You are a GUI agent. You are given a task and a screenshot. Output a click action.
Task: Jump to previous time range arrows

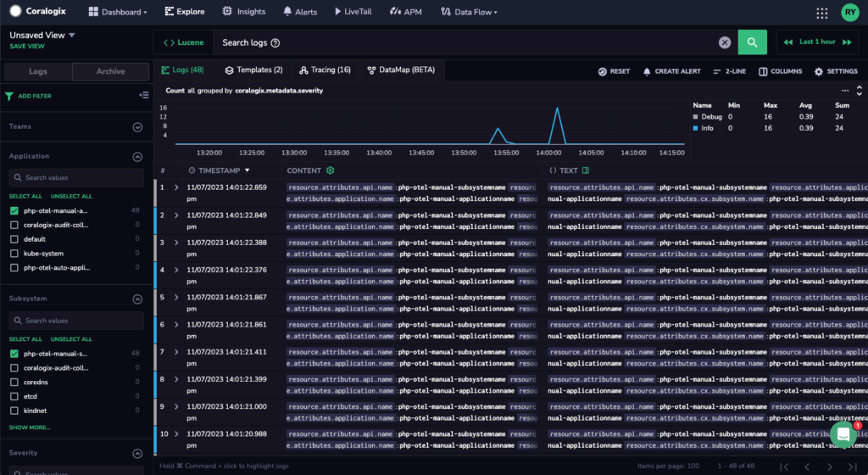[787, 42]
